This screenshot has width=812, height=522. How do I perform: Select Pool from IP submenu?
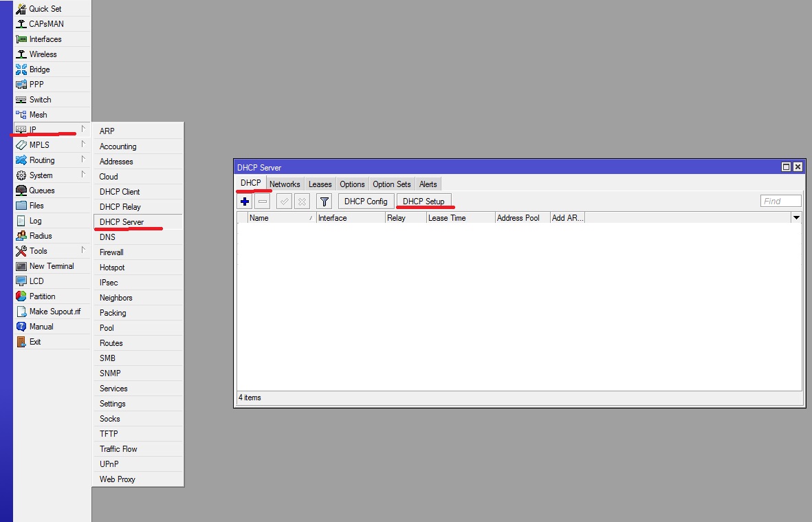[x=138, y=328]
